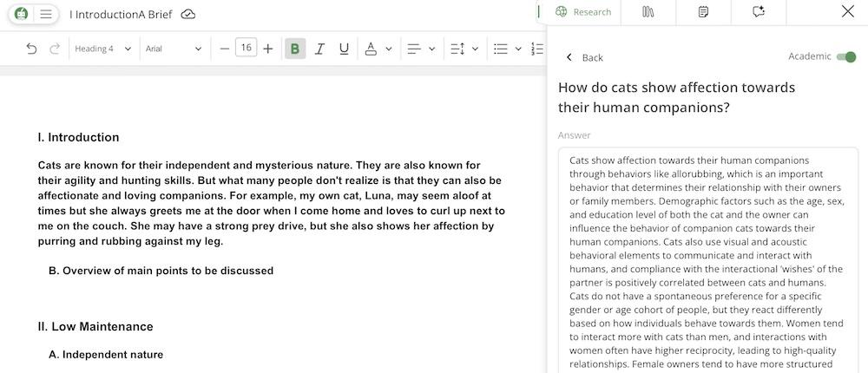Decrease font size with minus button

point(225,49)
